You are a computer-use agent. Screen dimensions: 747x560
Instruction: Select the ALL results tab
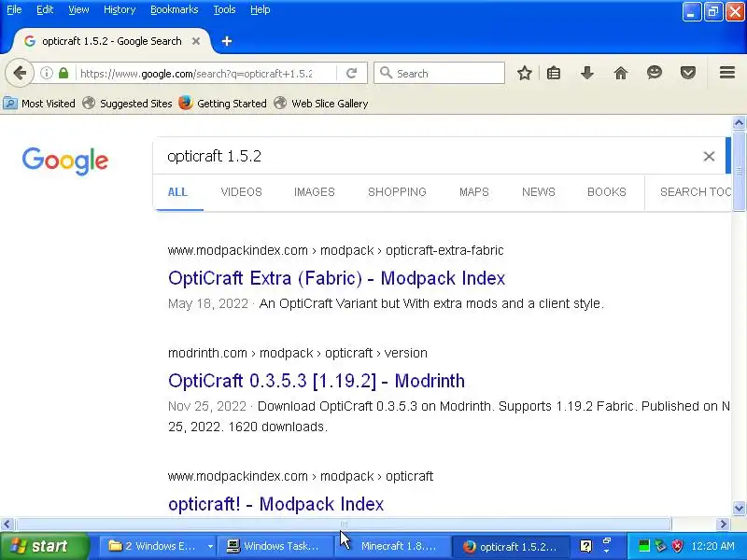(x=177, y=192)
